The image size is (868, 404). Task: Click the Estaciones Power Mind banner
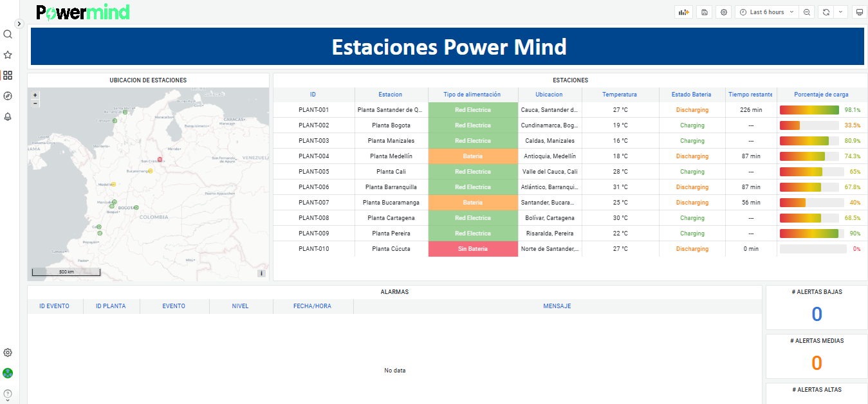pos(447,46)
